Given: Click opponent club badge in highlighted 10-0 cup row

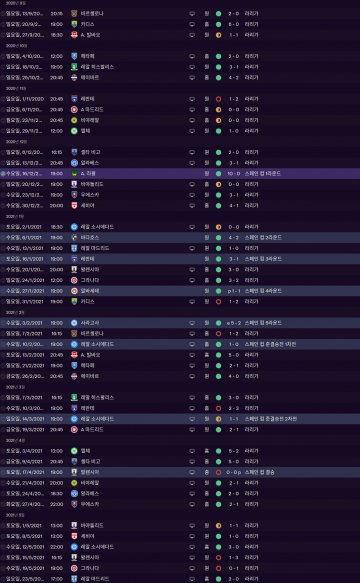Looking at the screenshot, I should [74, 174].
